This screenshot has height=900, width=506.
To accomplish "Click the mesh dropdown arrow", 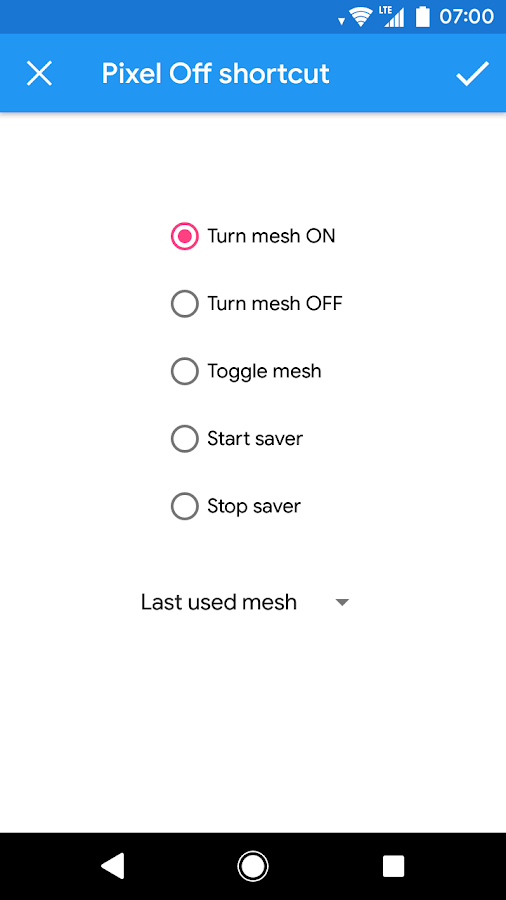I will tap(342, 603).
